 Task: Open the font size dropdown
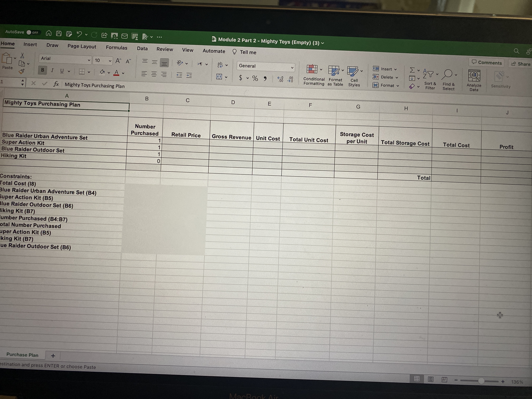110,61
